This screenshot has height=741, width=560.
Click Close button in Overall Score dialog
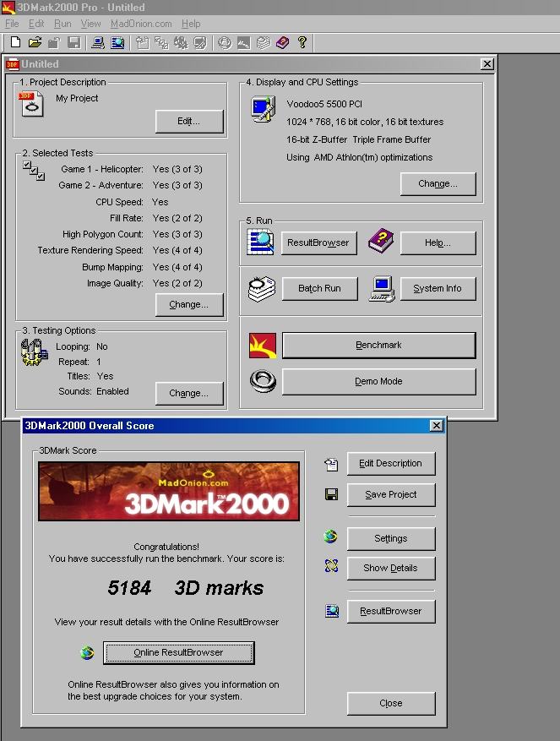tap(391, 704)
